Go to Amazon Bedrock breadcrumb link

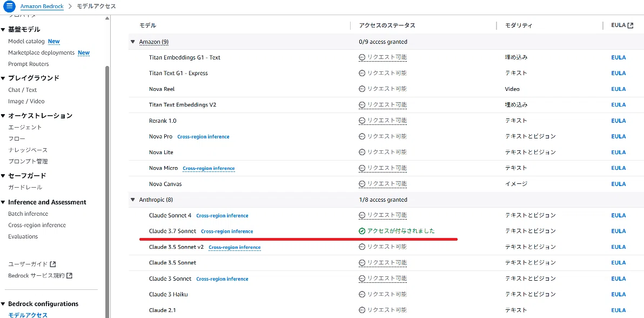point(42,6)
